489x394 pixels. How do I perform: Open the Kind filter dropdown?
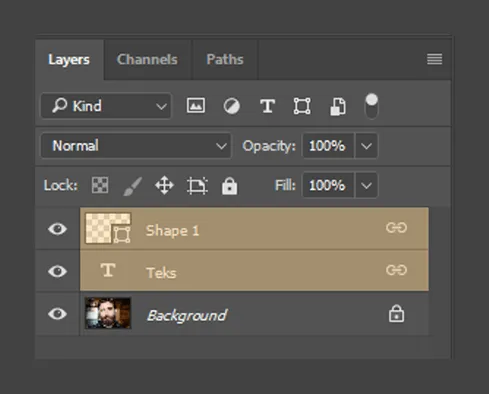pyautogui.click(x=106, y=106)
